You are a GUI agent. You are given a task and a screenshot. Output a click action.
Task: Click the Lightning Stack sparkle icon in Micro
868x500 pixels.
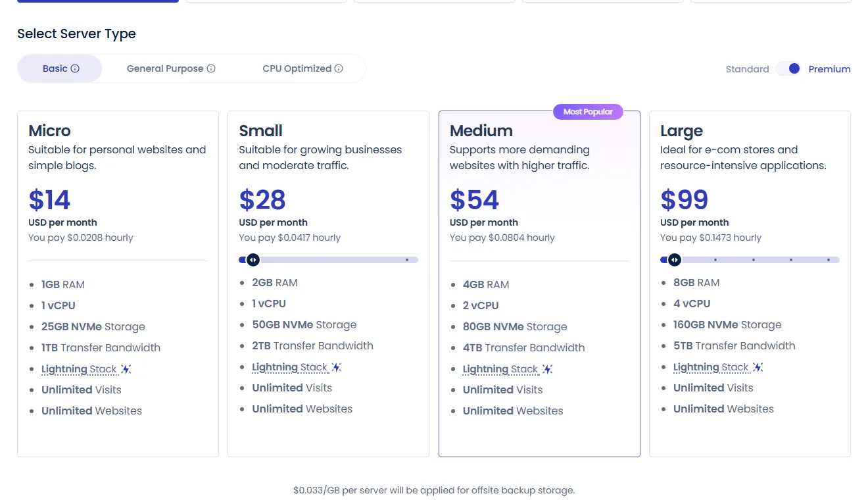pos(126,369)
